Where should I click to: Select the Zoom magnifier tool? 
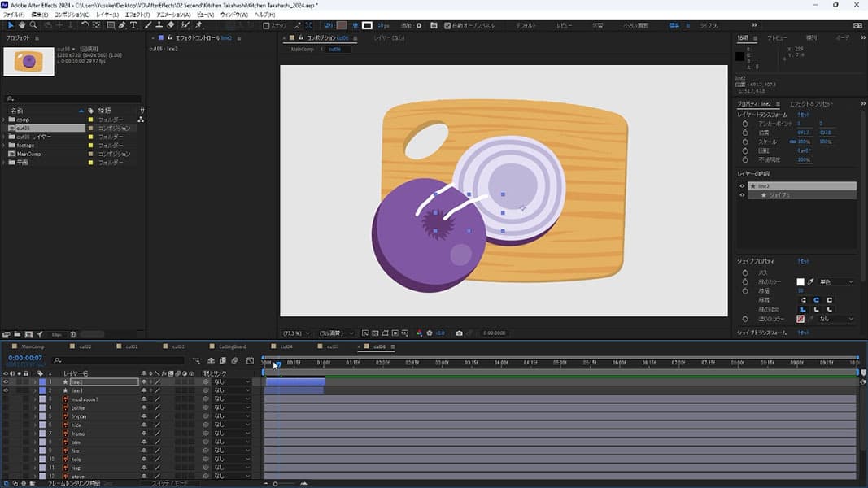(x=33, y=25)
